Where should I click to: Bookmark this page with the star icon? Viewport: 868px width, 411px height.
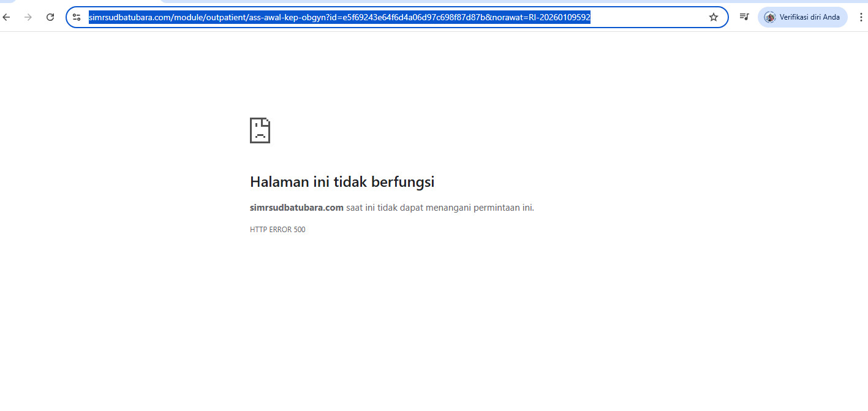point(714,17)
